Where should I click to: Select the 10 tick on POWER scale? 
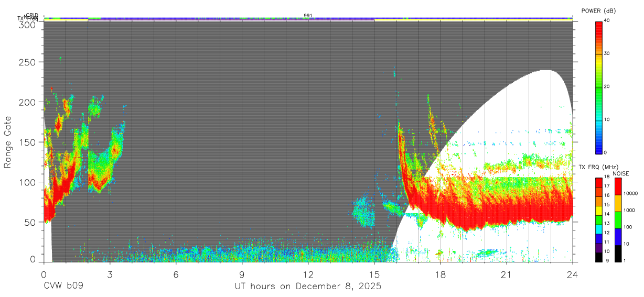click(x=607, y=119)
